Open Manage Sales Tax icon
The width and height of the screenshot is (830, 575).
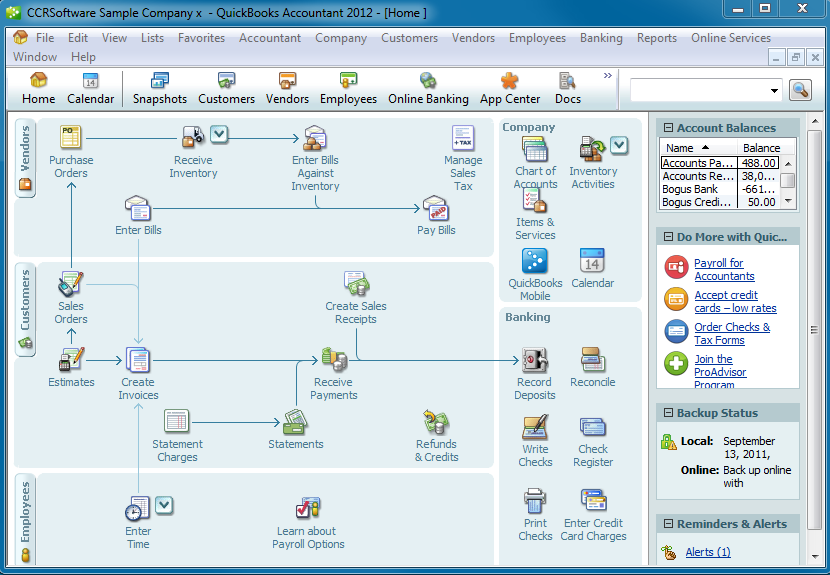(x=463, y=138)
